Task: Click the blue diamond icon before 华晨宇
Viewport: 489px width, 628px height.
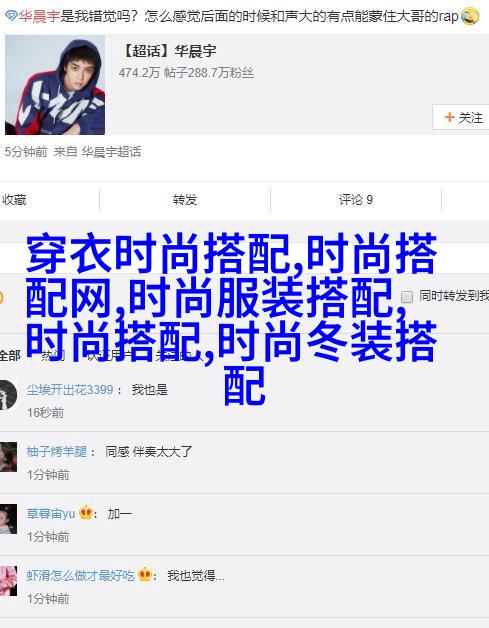Action: 12,16
